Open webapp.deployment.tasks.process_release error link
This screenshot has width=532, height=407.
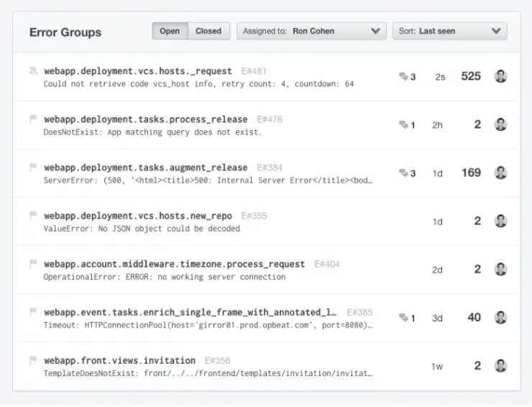pyautogui.click(x=145, y=119)
